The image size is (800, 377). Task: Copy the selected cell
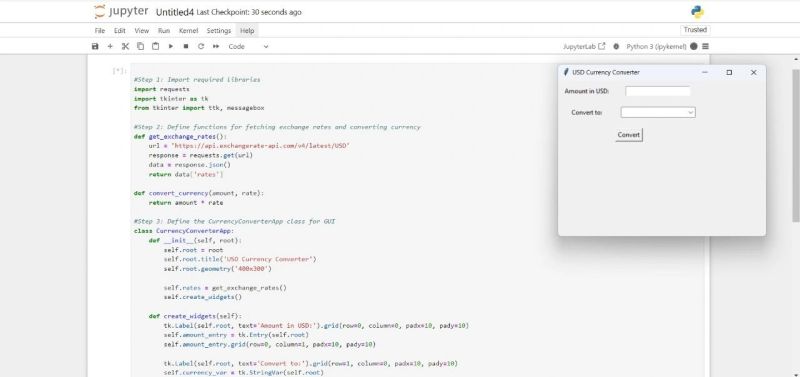coord(140,46)
